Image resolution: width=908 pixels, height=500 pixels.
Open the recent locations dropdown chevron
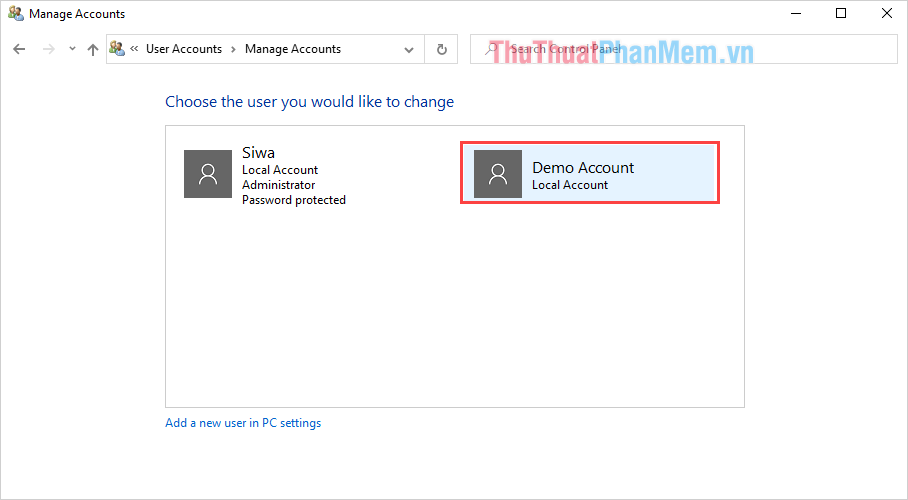[72, 49]
